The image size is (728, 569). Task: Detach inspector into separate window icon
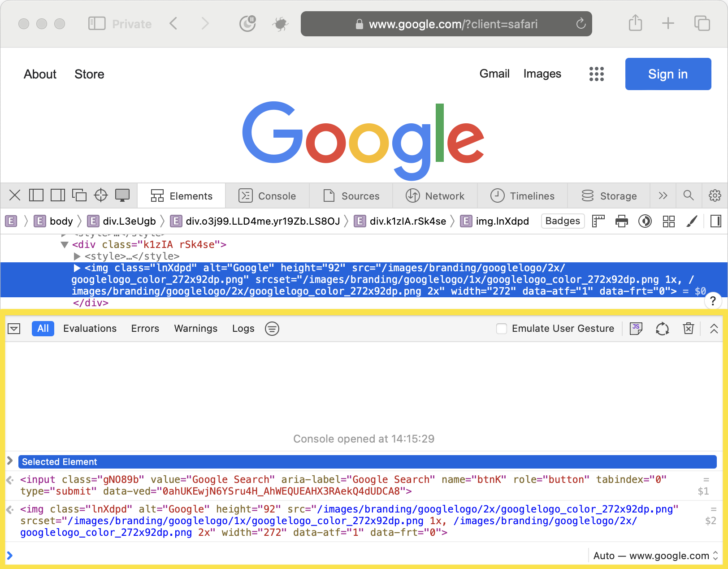coord(79,195)
